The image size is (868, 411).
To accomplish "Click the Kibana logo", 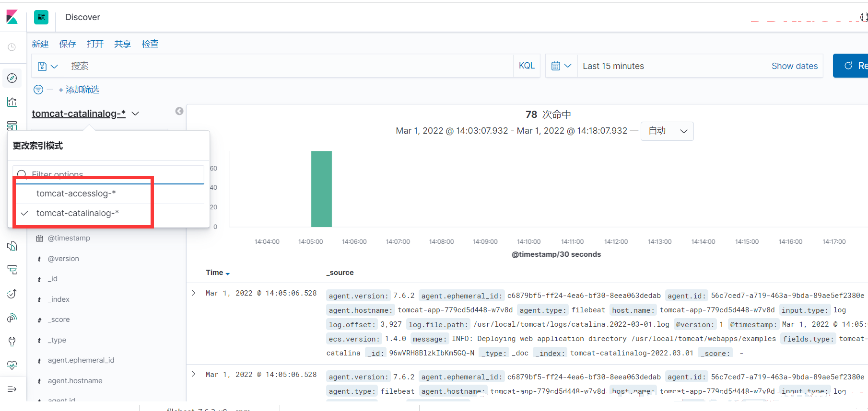I will click(12, 17).
